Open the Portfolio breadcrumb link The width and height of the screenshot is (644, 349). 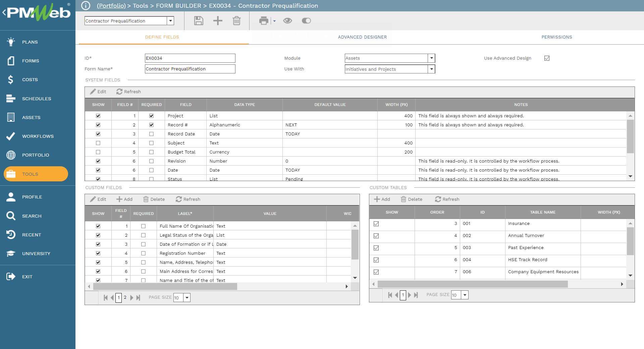[111, 6]
